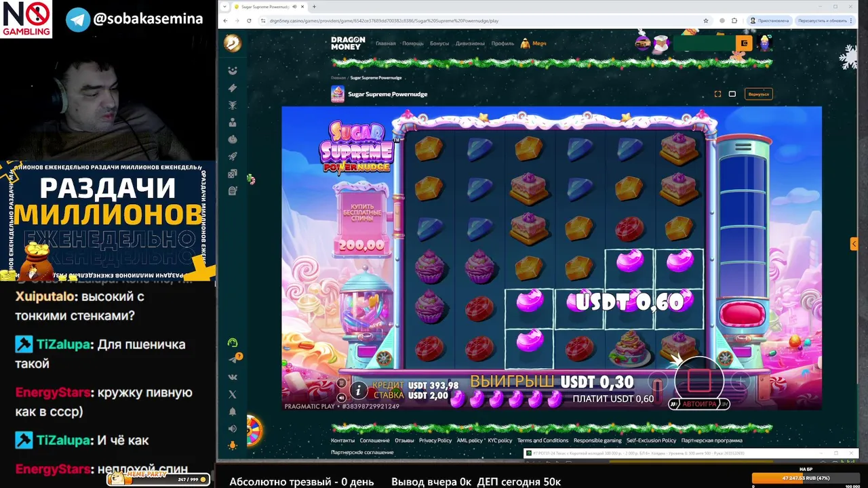Open Terms and Conditions footer link
Image resolution: width=868 pixels, height=488 pixels.
542,441
